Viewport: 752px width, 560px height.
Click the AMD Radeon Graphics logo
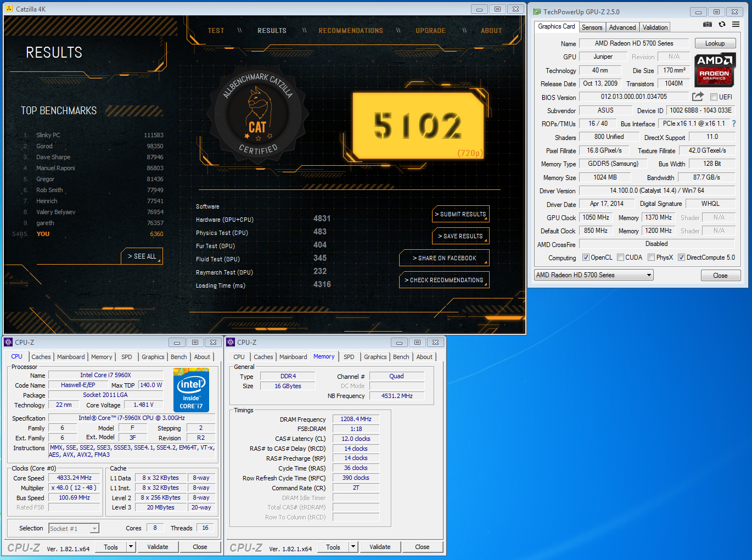(715, 70)
